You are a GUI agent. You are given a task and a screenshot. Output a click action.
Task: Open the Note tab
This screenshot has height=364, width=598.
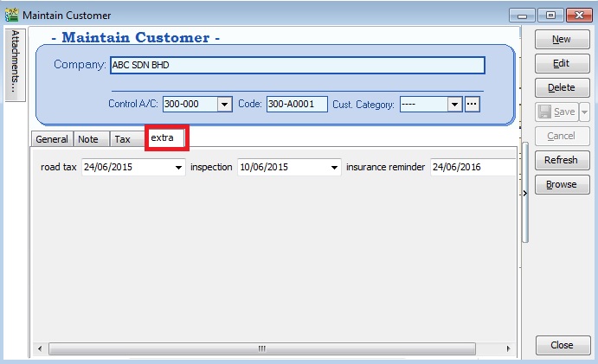point(88,139)
